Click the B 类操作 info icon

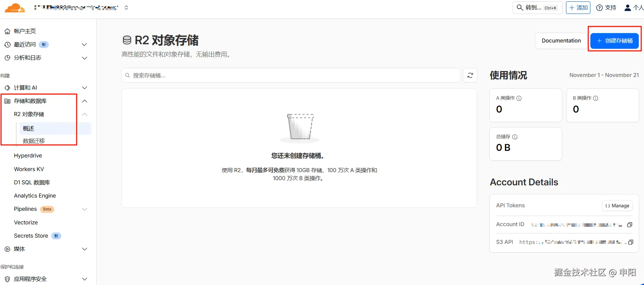click(596, 98)
